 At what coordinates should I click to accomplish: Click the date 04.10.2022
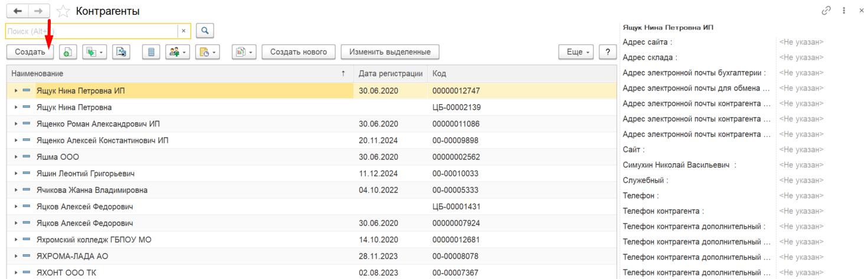pyautogui.click(x=378, y=190)
